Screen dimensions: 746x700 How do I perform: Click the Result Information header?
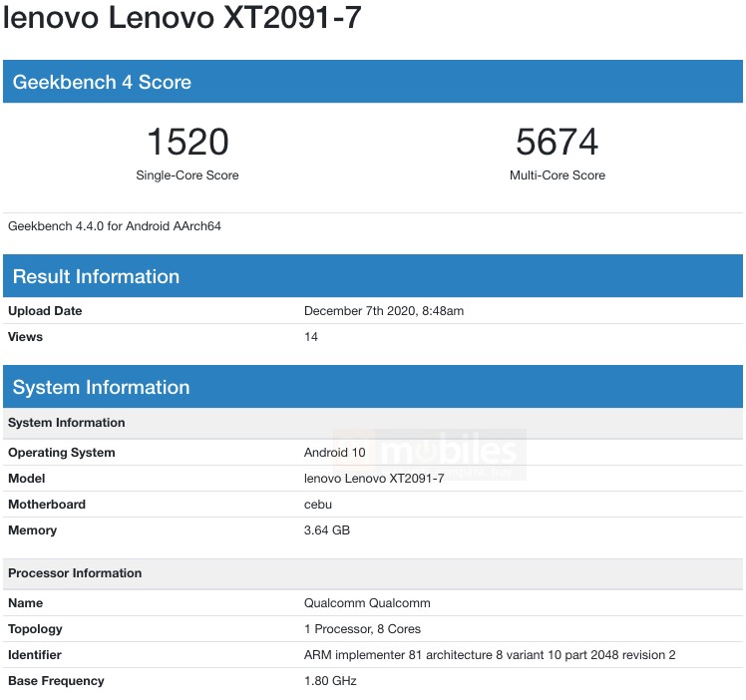pyautogui.click(x=373, y=276)
